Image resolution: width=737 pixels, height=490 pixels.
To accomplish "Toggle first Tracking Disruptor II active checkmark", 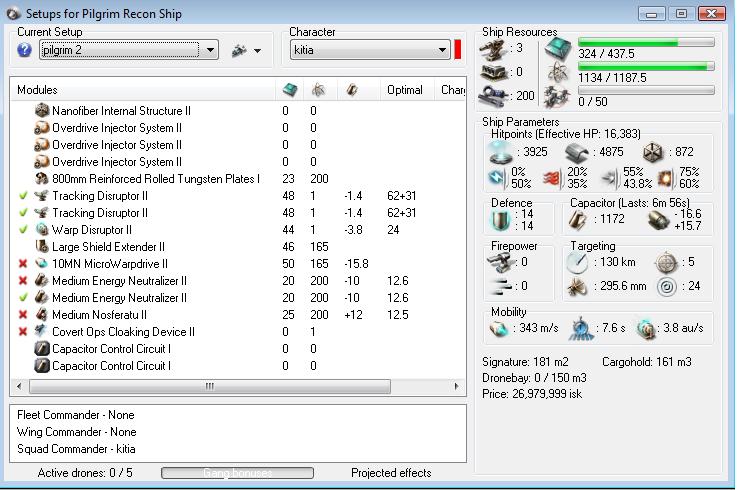I will coord(23,196).
